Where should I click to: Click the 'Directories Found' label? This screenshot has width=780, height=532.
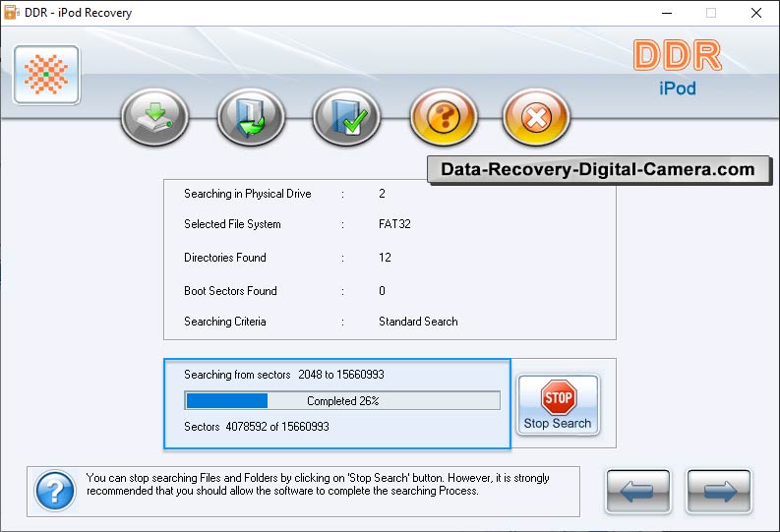tap(225, 258)
